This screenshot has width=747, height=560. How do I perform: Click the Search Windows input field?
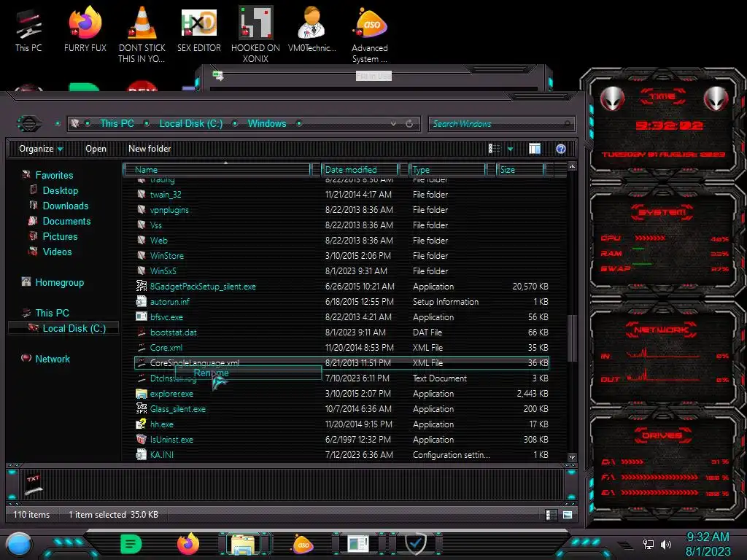501,124
